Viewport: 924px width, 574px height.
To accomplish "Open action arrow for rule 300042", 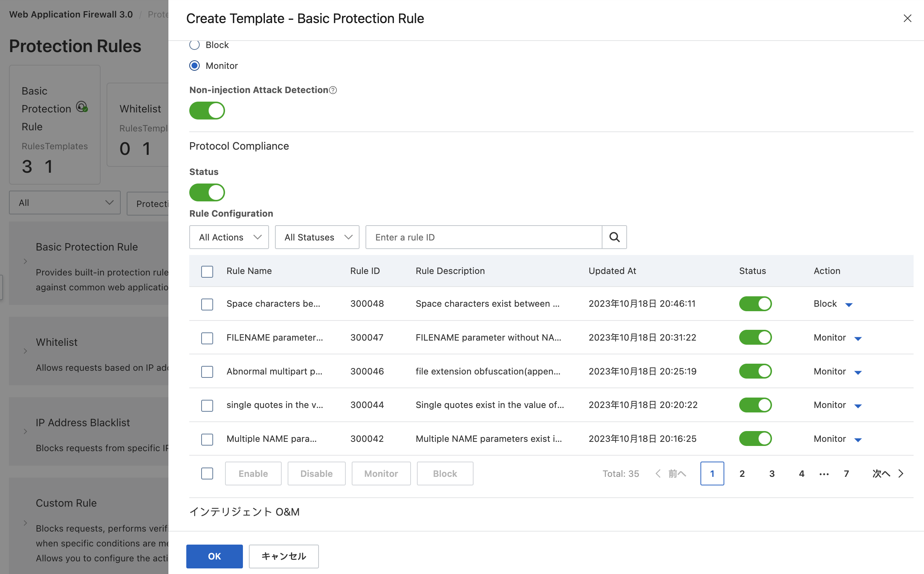I will click(858, 440).
